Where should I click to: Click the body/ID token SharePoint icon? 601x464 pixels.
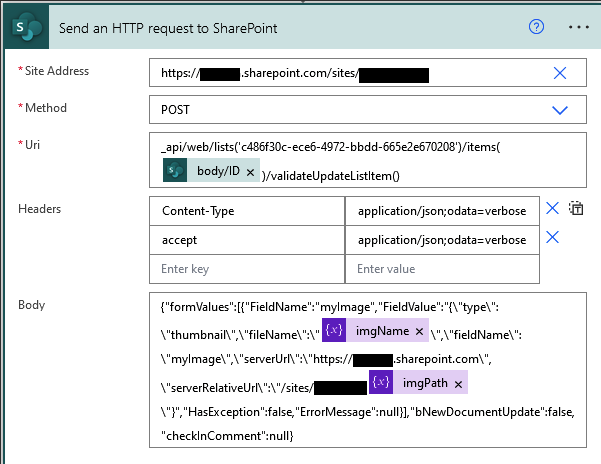pos(175,170)
